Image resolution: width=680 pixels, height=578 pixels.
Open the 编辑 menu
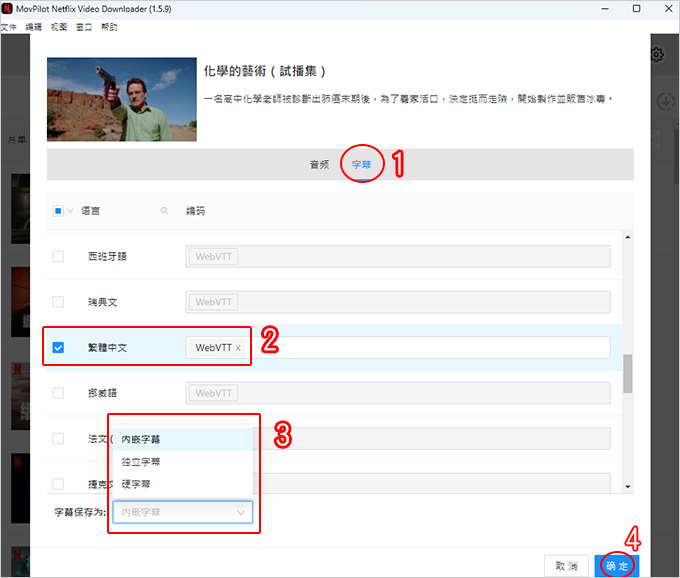(x=33, y=27)
